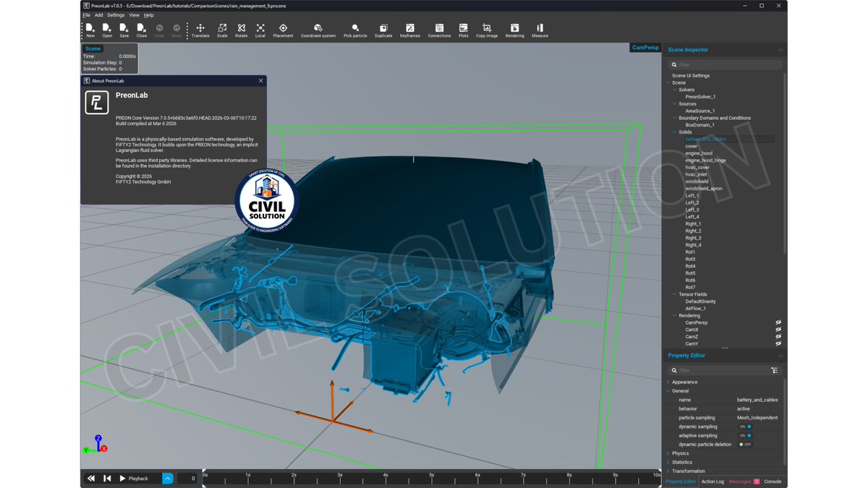
Task: Collapse the General property section
Action: click(668, 391)
